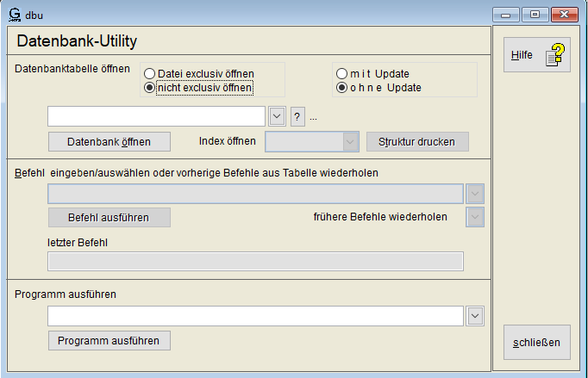Enable 'm i t Update' radio button
Image resolution: width=588 pixels, height=378 pixels.
[342, 74]
